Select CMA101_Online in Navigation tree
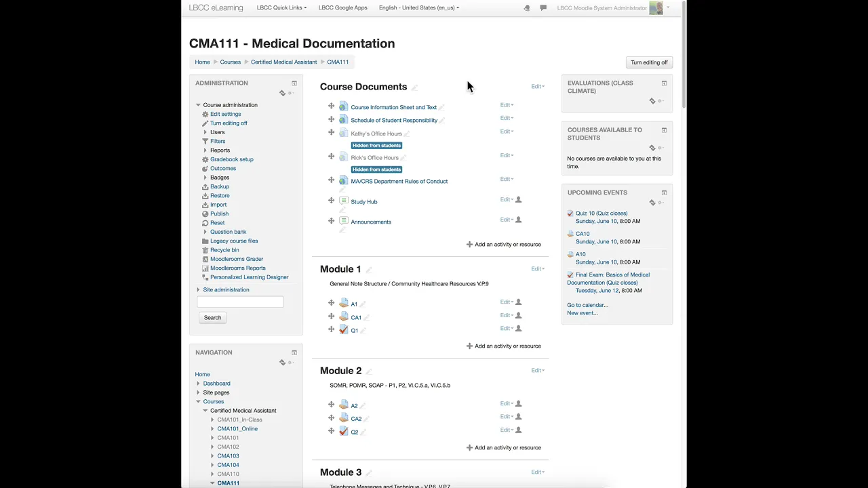The image size is (868, 488). 237,429
